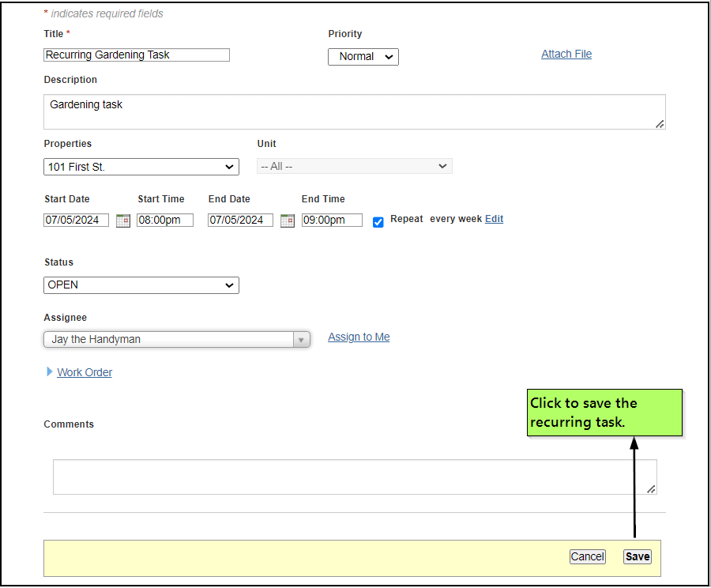The height and width of the screenshot is (588, 711).
Task: Toggle the Repeat checkbox
Action: click(x=378, y=222)
